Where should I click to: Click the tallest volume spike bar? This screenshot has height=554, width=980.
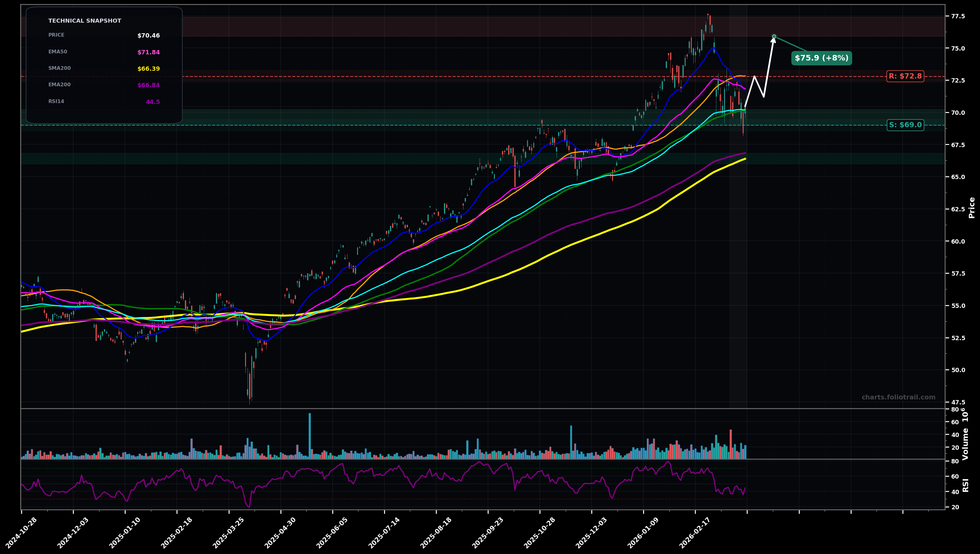[x=310, y=434]
